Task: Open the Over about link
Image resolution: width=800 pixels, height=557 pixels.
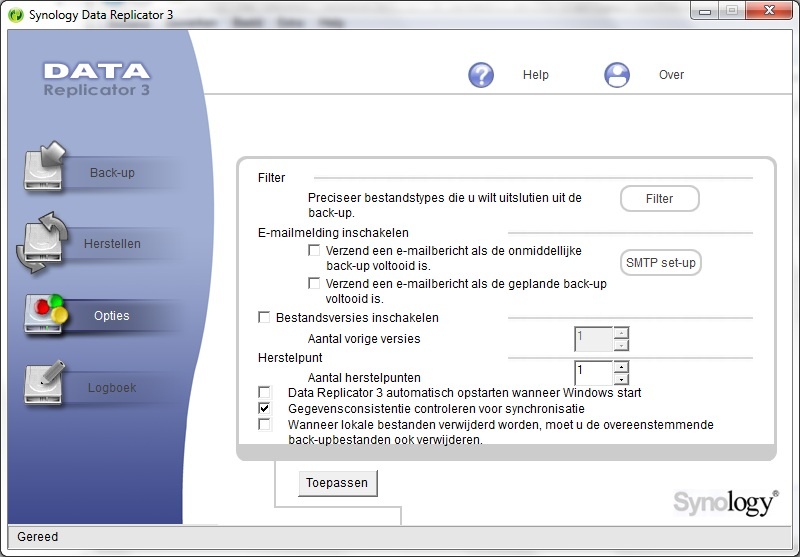Action: click(x=671, y=75)
